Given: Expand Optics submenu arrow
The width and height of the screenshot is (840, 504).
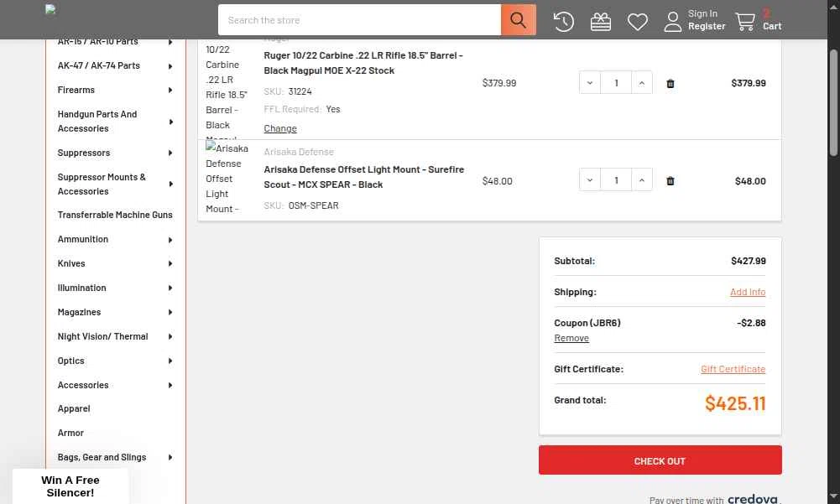Looking at the screenshot, I should [170, 361].
